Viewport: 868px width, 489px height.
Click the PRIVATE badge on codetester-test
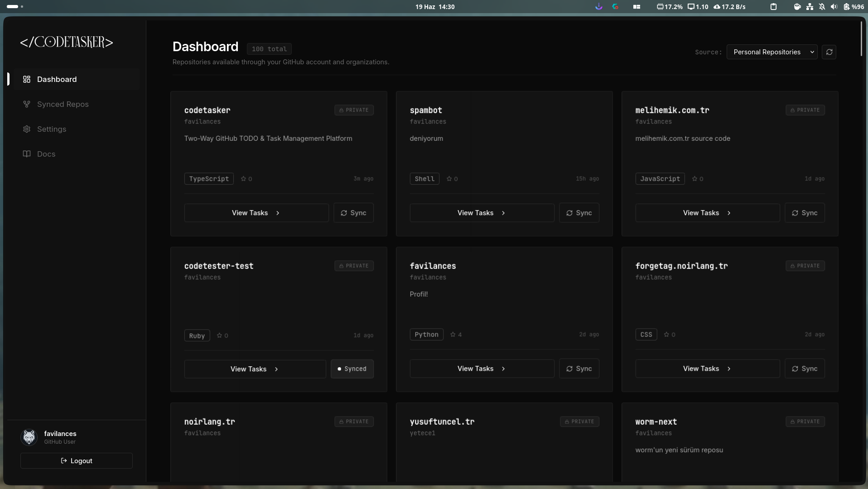[x=354, y=266]
